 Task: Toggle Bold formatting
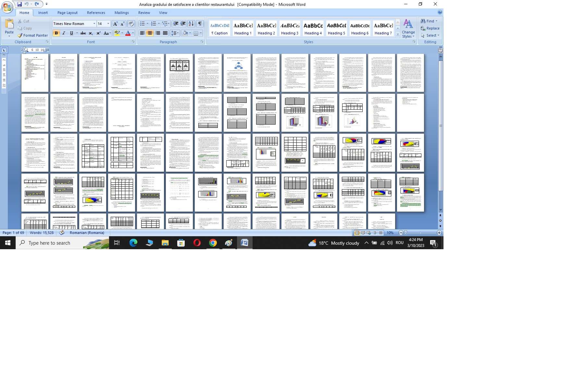point(56,33)
